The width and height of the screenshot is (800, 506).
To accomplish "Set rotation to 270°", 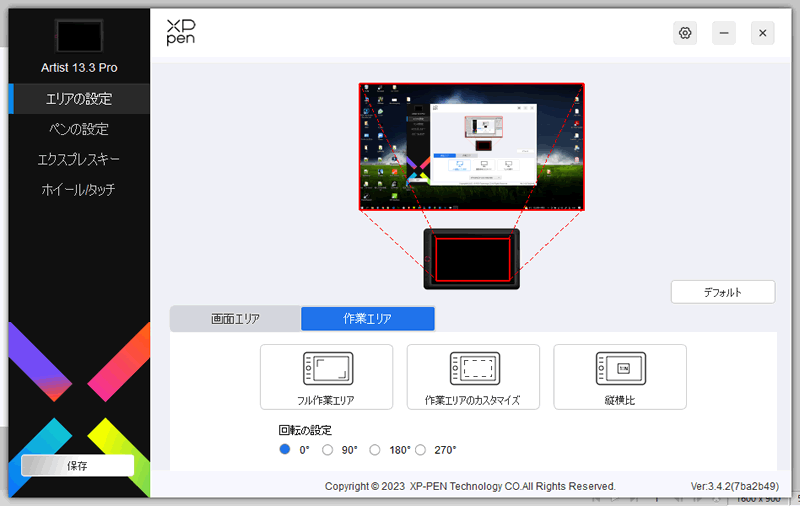I will point(420,450).
